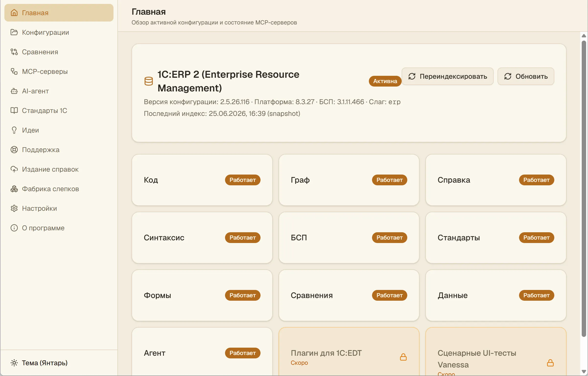Open the Стандарты server card
Image resolution: width=588 pixels, height=376 pixels.
click(x=496, y=238)
